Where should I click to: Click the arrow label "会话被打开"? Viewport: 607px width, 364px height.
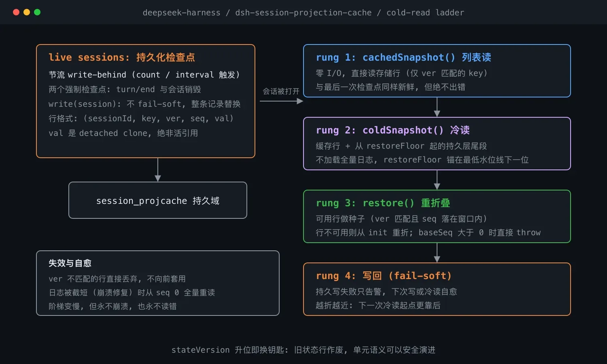(x=281, y=91)
